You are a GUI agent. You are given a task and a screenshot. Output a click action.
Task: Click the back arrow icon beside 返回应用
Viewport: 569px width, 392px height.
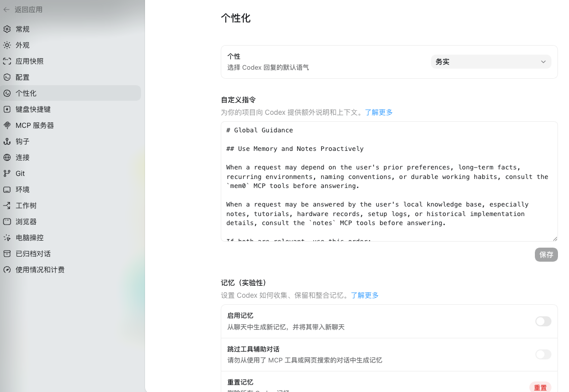(7, 10)
